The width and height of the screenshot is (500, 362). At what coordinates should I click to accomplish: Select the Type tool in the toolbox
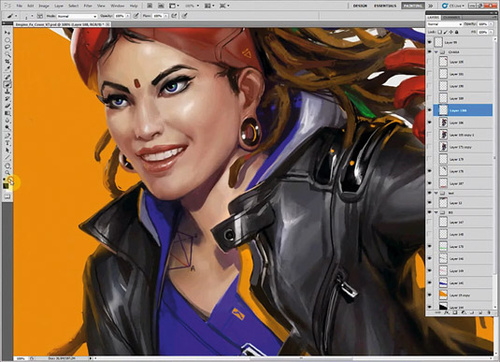click(7, 143)
